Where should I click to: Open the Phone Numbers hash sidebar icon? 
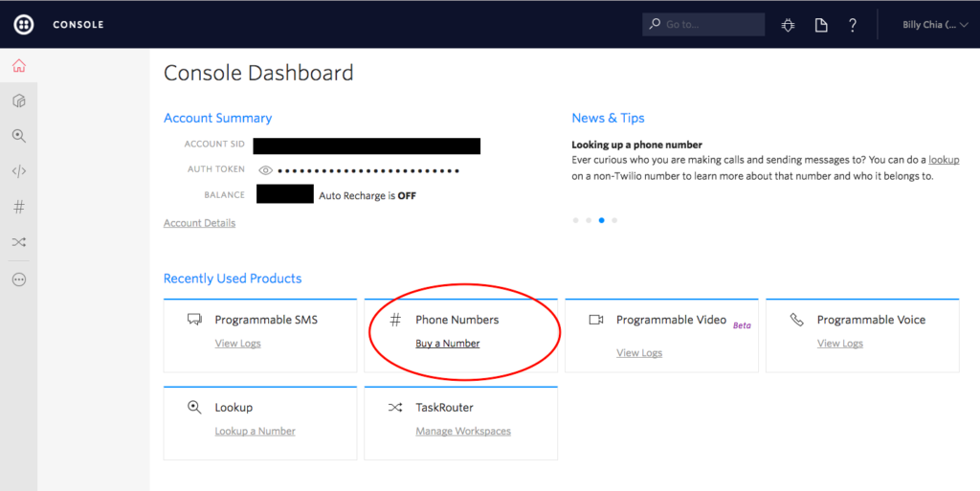point(19,207)
